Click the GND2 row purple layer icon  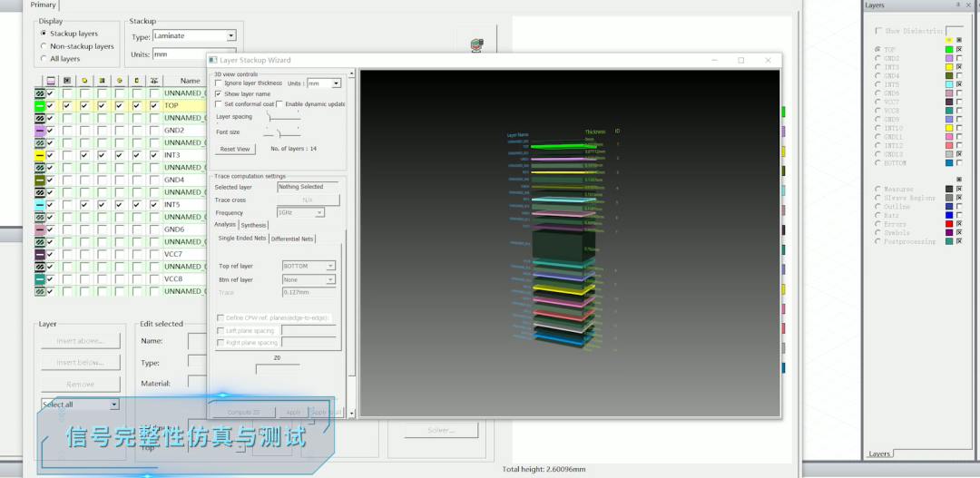[39, 131]
